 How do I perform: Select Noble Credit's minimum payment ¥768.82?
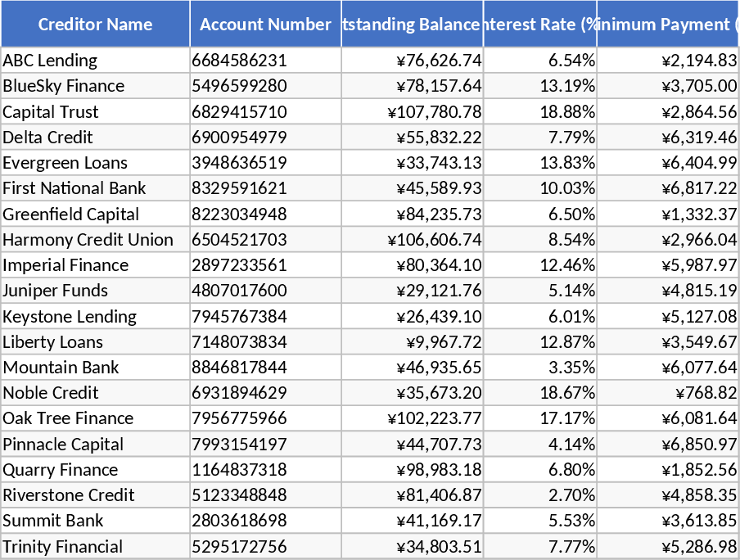pos(707,392)
